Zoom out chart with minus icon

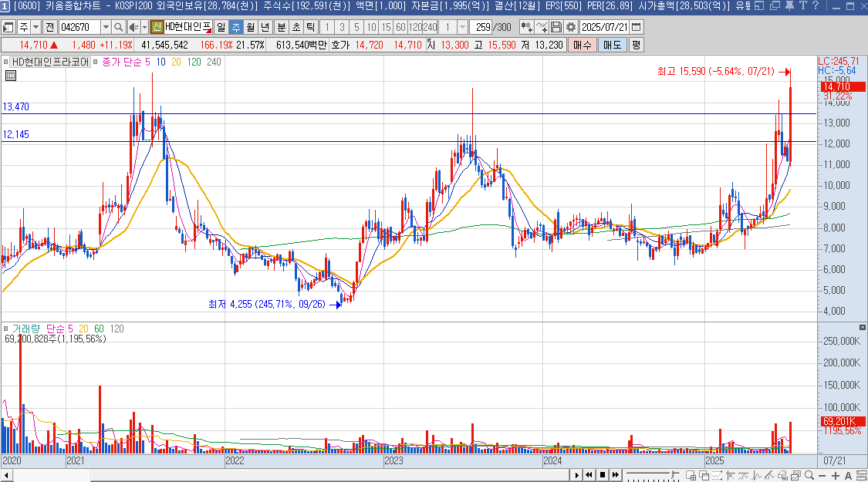pyautogui.click(x=822, y=475)
